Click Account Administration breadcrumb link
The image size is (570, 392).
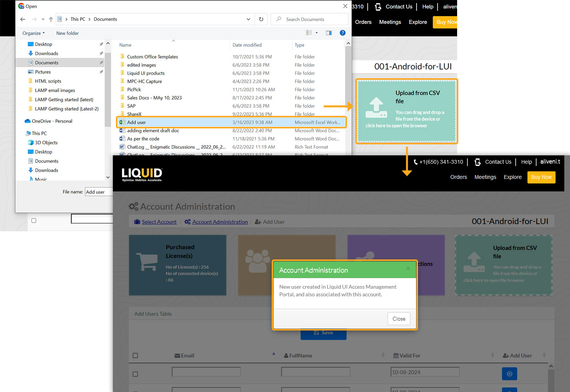point(220,222)
